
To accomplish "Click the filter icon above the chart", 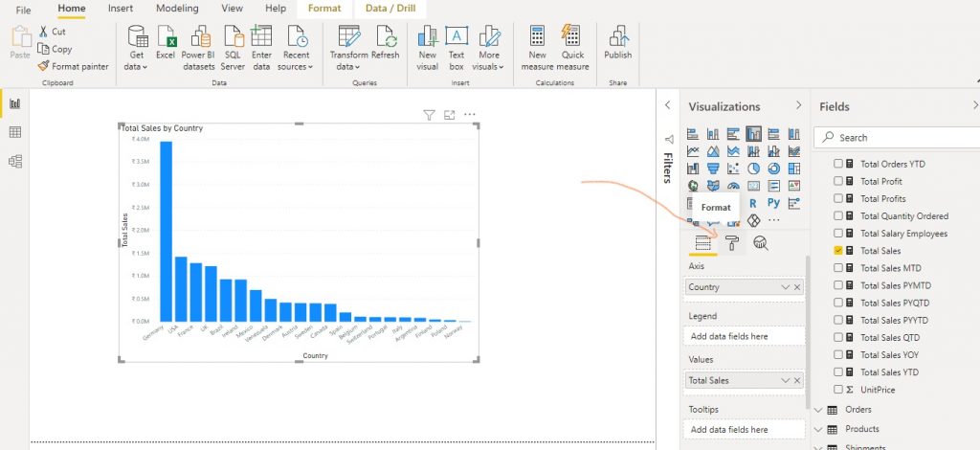I will pyautogui.click(x=429, y=114).
